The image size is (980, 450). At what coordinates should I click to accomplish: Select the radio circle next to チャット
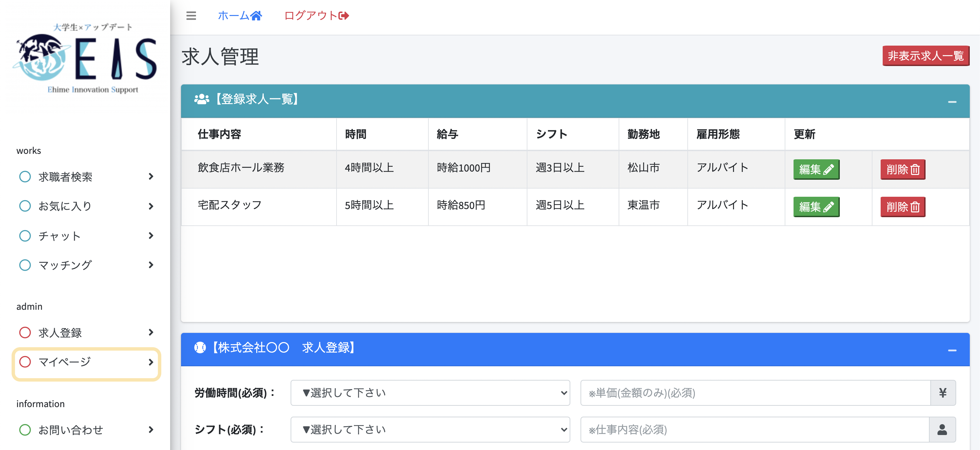click(25, 236)
